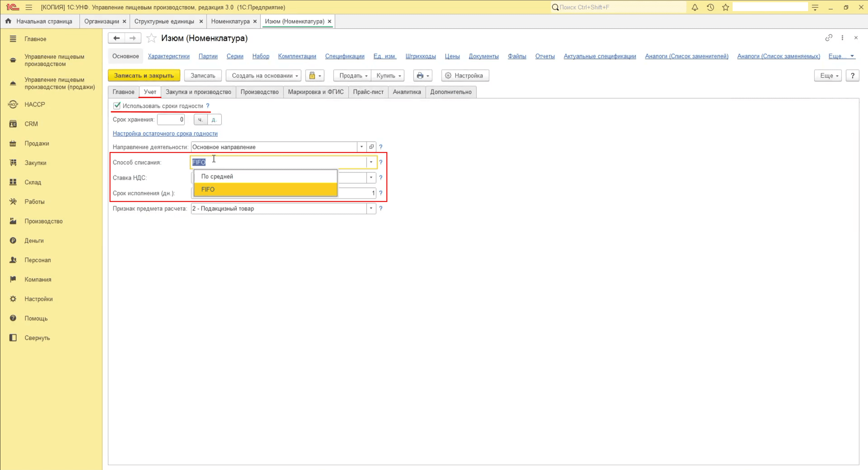Open form link for Направление деятельности
The width and height of the screenshot is (868, 470).
coord(371,147)
